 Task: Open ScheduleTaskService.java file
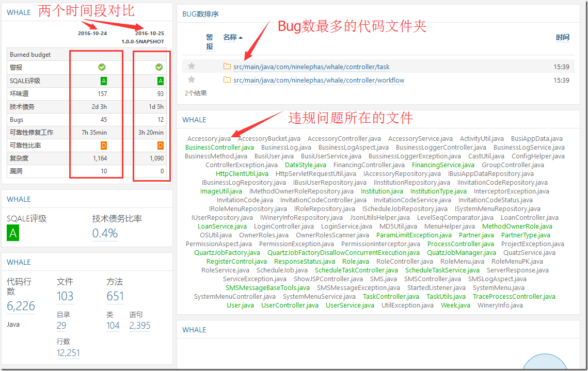click(442, 270)
